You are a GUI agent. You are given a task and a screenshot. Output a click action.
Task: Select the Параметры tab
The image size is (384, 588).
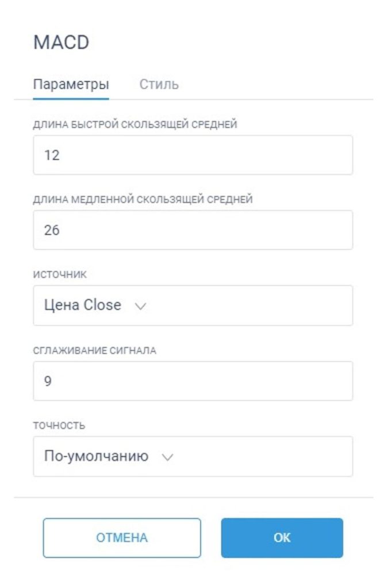[71, 84]
